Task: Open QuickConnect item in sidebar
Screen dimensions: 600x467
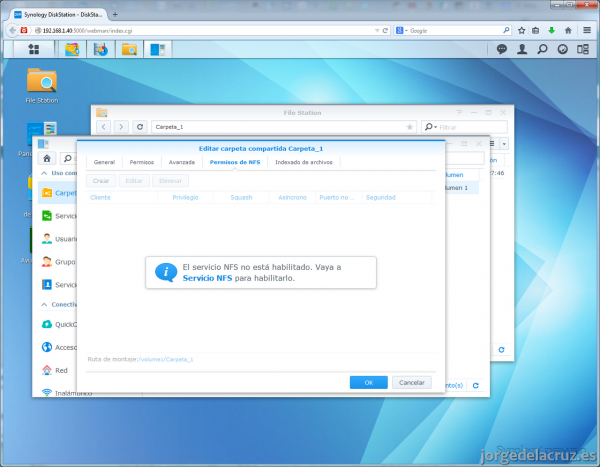Action: 59,324
